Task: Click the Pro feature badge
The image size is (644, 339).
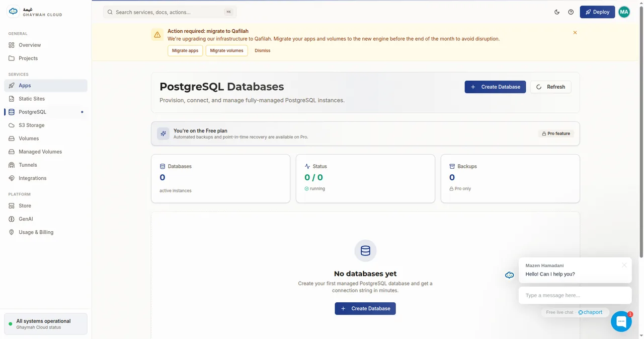Action: [556, 133]
